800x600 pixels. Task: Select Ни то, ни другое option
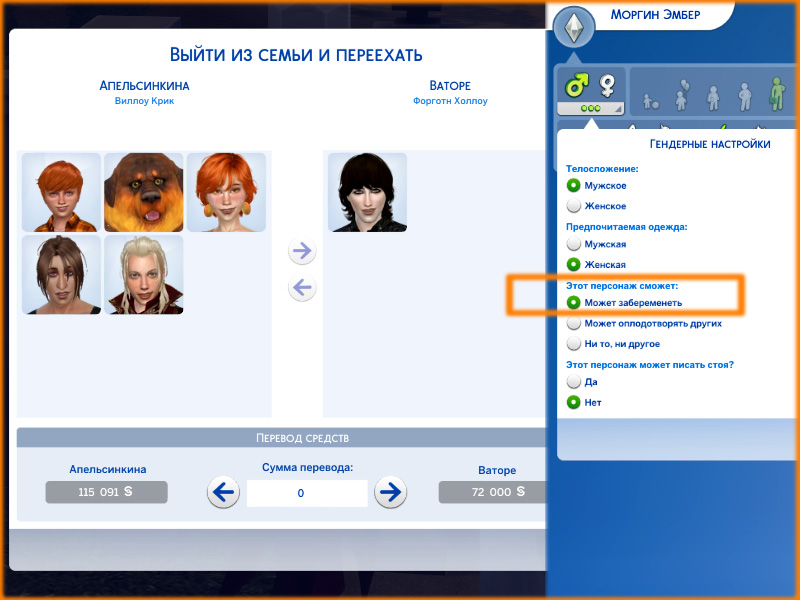[613, 343]
